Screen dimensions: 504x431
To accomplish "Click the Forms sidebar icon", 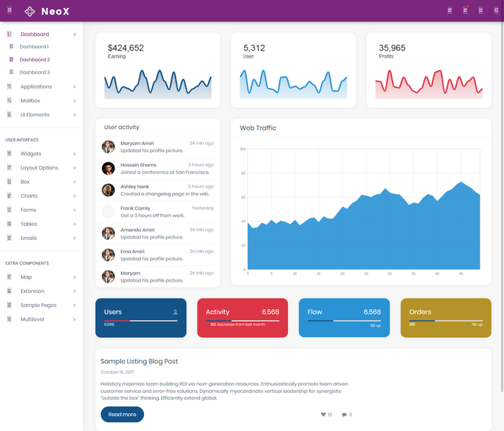I will (9, 210).
